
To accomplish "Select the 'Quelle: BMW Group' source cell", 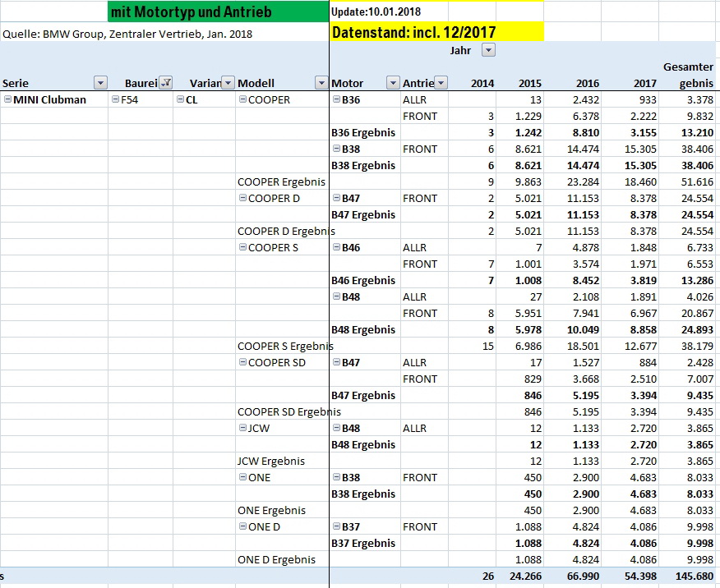I will [x=127, y=34].
